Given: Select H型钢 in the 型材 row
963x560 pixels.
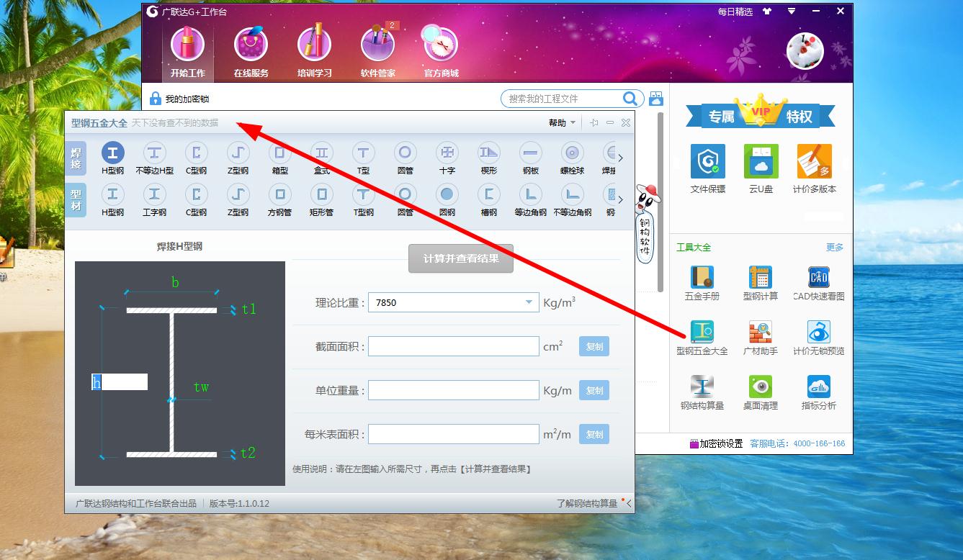Looking at the screenshot, I should tap(113, 200).
